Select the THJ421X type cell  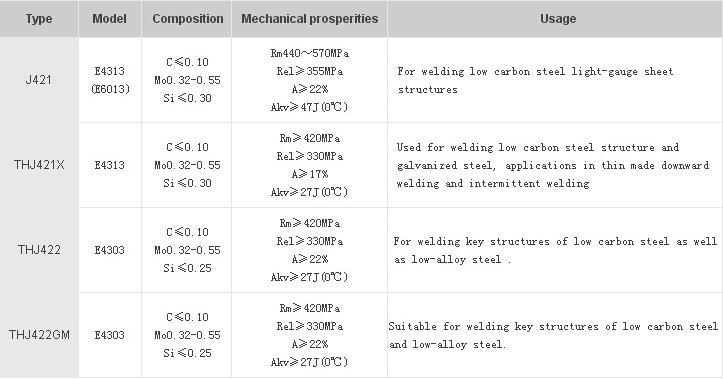tap(39, 165)
